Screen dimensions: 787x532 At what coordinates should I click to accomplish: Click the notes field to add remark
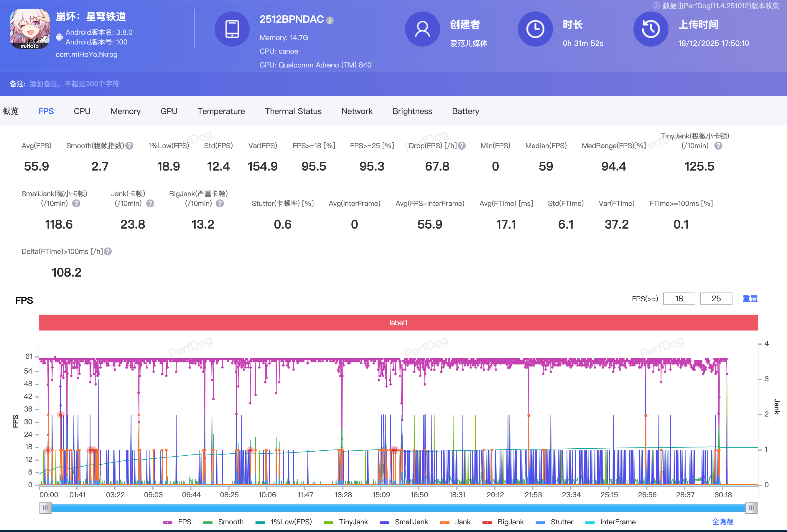[x=74, y=84]
